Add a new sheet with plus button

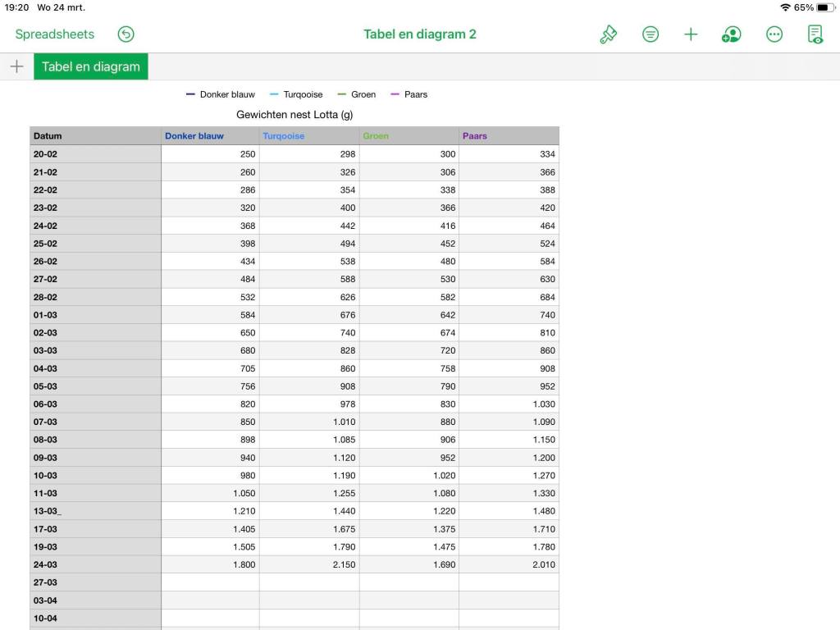coord(16,66)
